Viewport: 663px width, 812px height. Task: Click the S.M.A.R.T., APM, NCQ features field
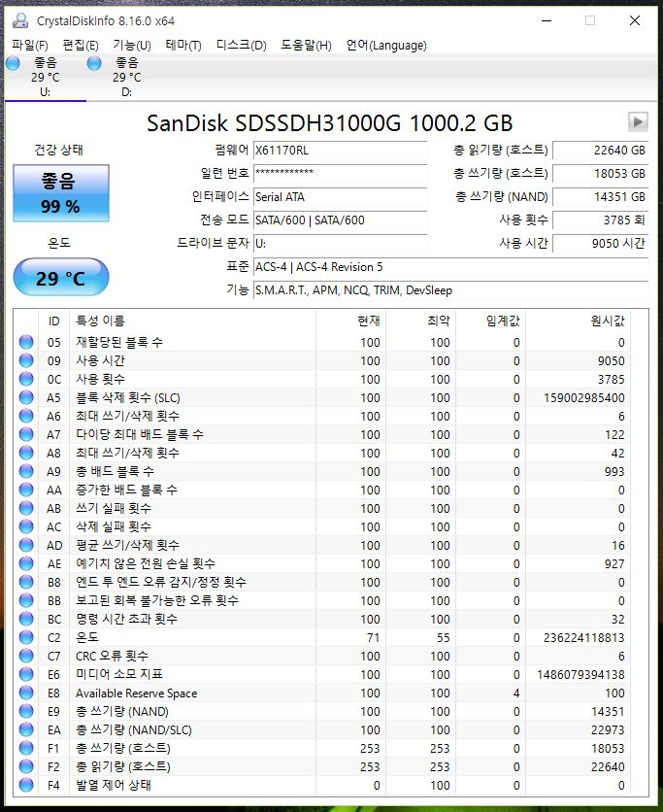pos(450,290)
